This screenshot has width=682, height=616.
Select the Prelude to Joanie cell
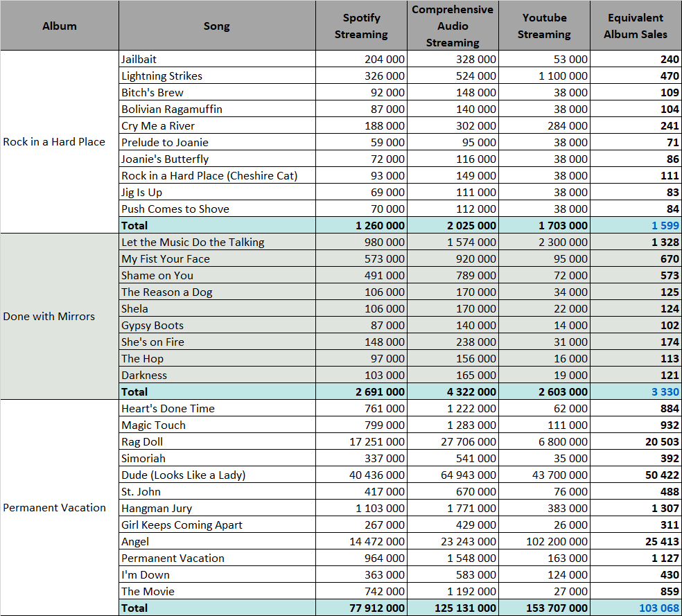(217, 142)
